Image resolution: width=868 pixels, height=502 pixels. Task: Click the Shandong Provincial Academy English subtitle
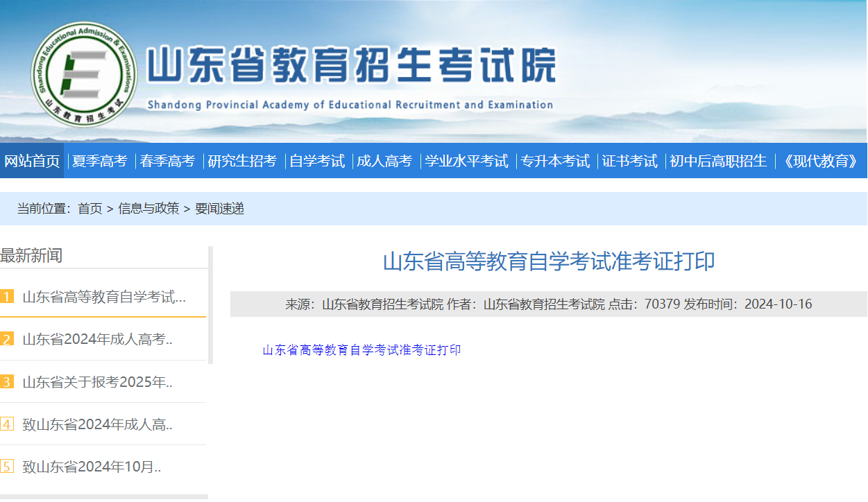[350, 105]
